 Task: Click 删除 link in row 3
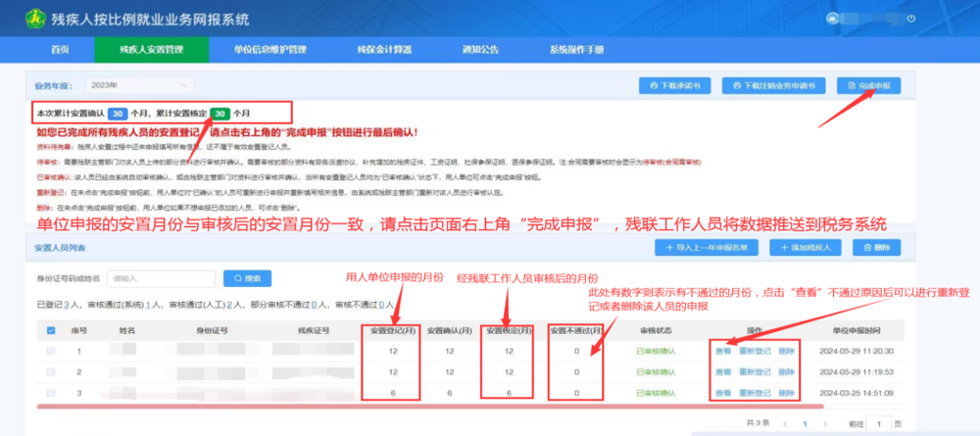point(787,393)
